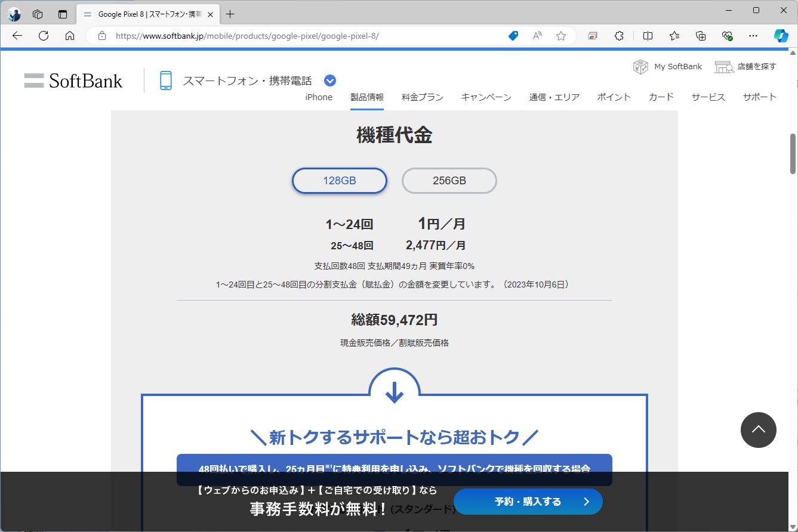Activate the Read aloud icon
Image resolution: width=798 pixels, height=532 pixels.
(537, 36)
